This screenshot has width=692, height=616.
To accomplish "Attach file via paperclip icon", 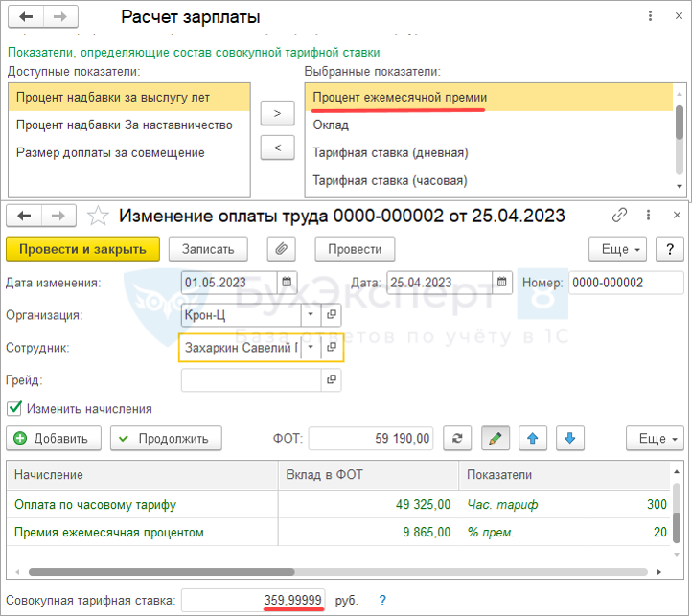I will click(x=281, y=249).
